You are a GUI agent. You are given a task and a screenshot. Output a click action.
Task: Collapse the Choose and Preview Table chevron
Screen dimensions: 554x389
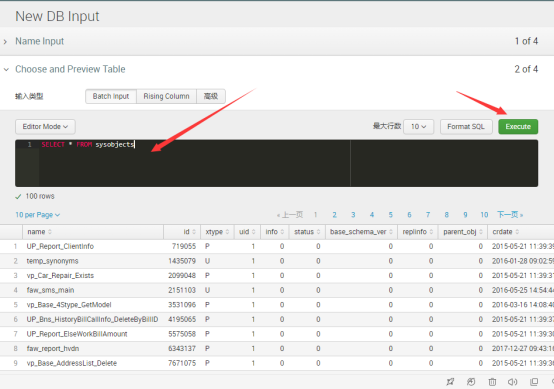coord(6,70)
